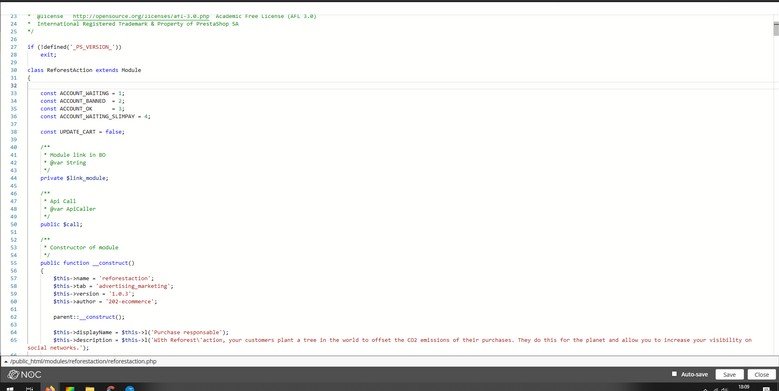779x391 pixels.
Task: Expand the file path arrow
Action: (5, 362)
